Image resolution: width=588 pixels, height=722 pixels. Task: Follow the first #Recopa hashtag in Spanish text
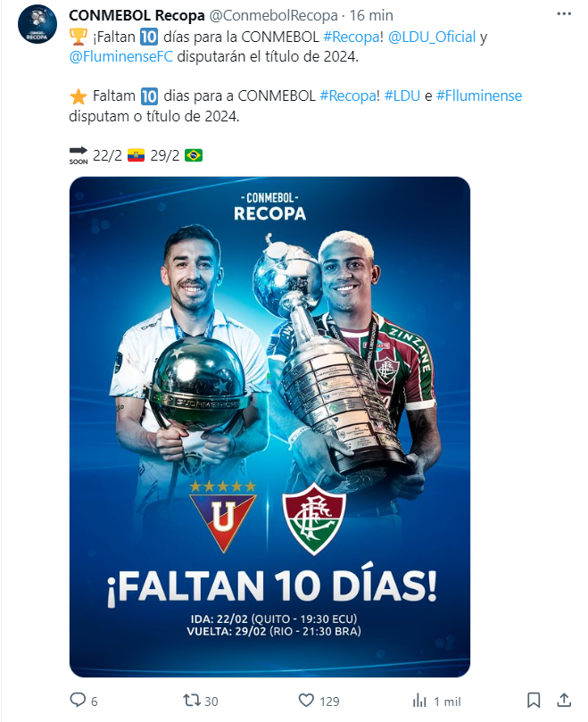click(352, 37)
